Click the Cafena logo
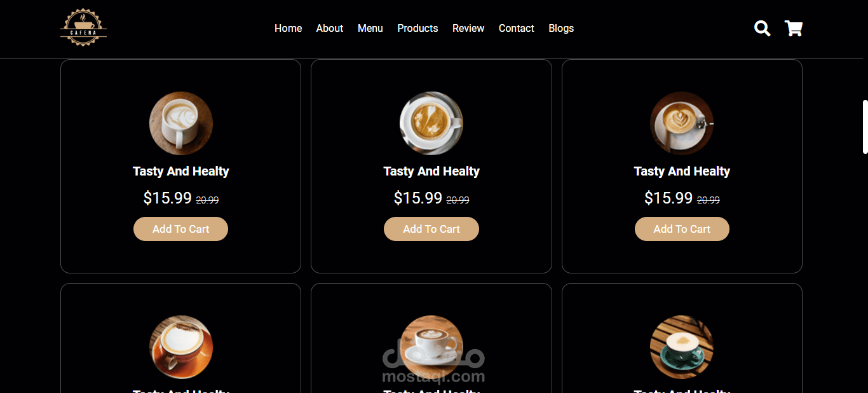This screenshot has height=393, width=868. [x=83, y=28]
